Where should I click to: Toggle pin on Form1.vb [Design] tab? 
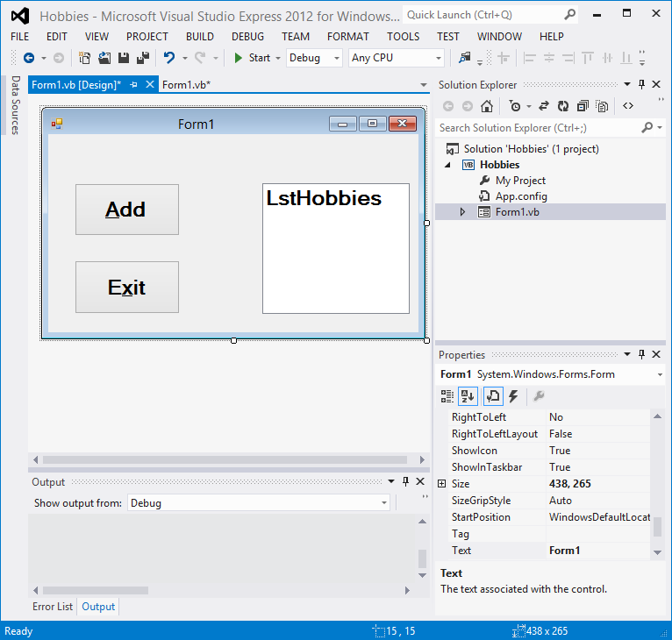click(133, 85)
